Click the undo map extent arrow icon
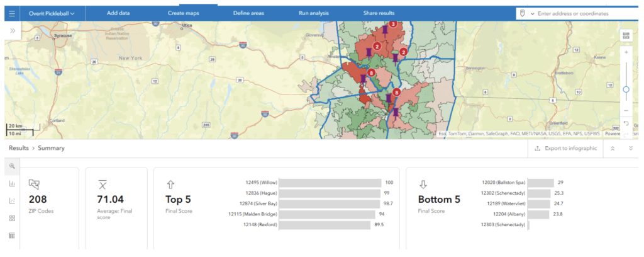The height and width of the screenshot is (257, 644). pos(626,123)
